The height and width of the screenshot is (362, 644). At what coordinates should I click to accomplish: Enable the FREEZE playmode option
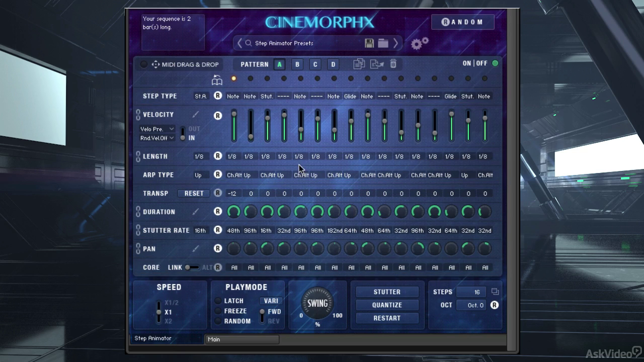(218, 311)
